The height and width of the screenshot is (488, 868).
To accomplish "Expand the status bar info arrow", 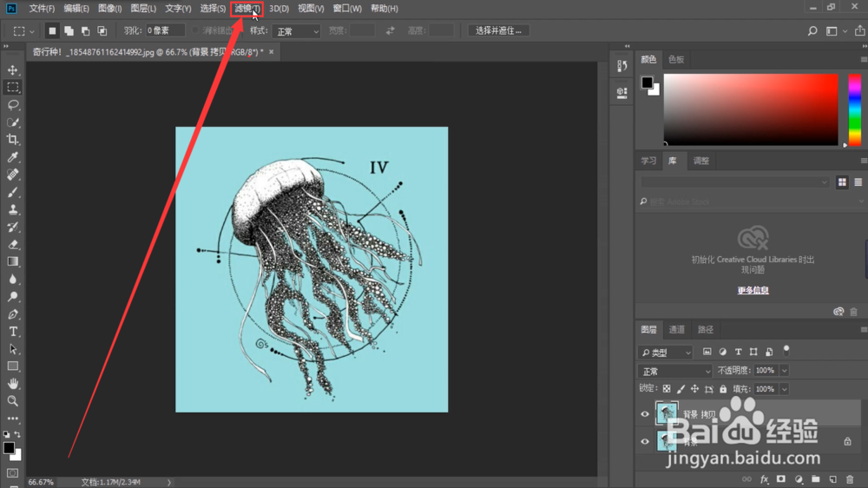I will [169, 482].
